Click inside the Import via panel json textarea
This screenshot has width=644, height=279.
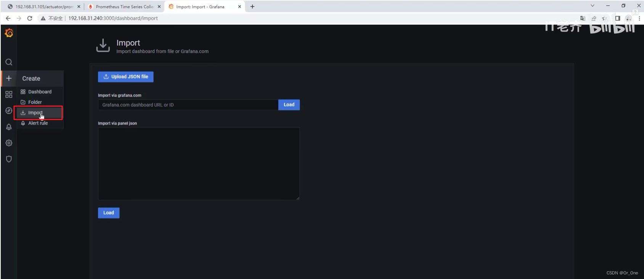tap(199, 164)
